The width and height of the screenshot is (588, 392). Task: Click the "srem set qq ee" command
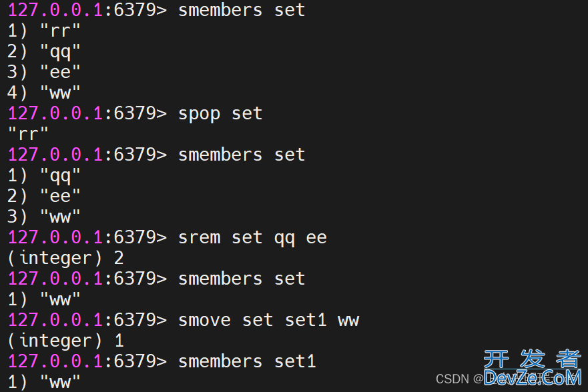click(x=252, y=238)
